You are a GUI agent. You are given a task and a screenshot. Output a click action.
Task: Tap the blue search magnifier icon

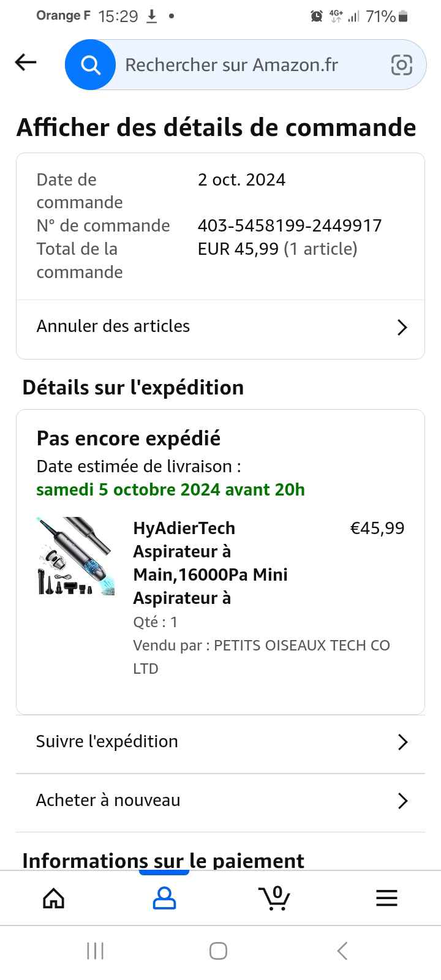[91, 65]
